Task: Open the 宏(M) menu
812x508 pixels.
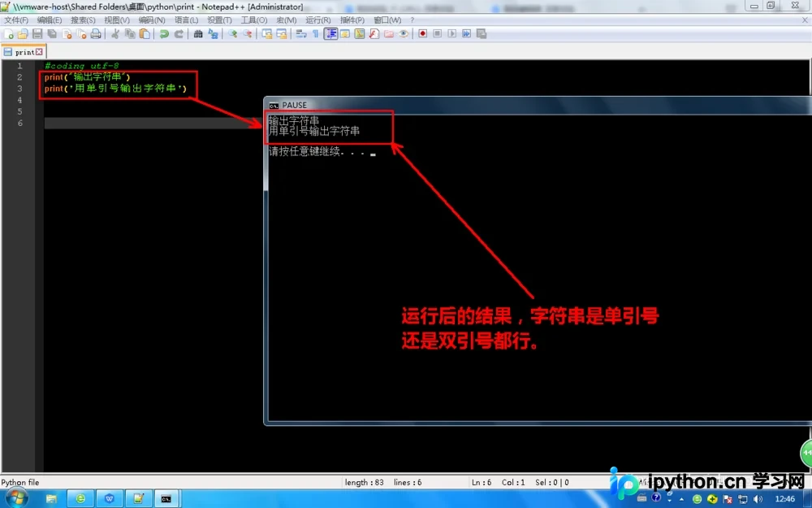Action: 287,20
